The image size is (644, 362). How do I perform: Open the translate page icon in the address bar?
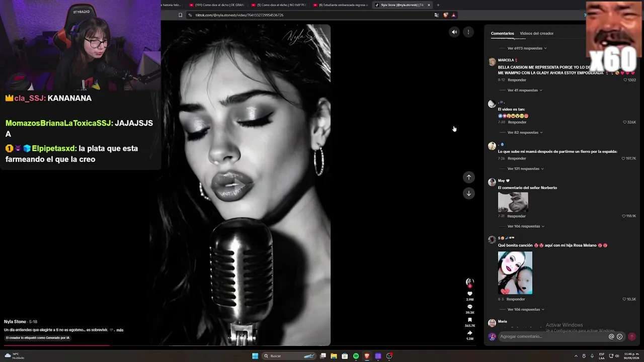(x=436, y=15)
